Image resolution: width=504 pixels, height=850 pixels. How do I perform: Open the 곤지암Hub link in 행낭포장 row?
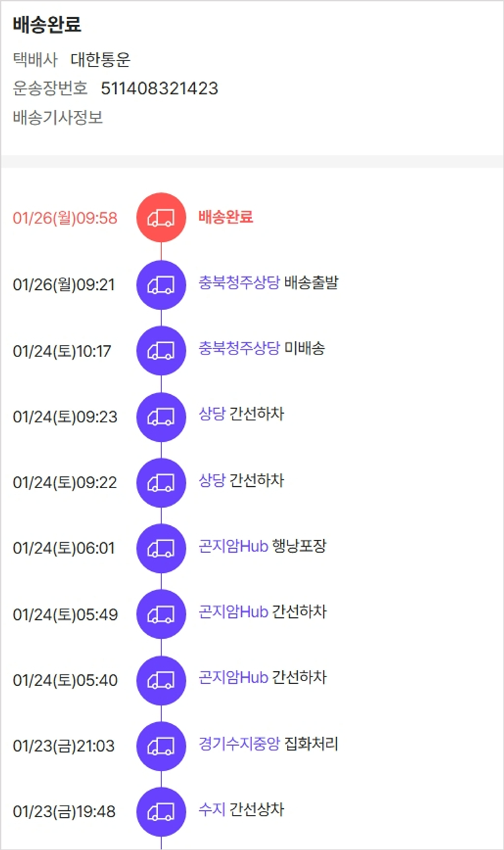pos(233,546)
